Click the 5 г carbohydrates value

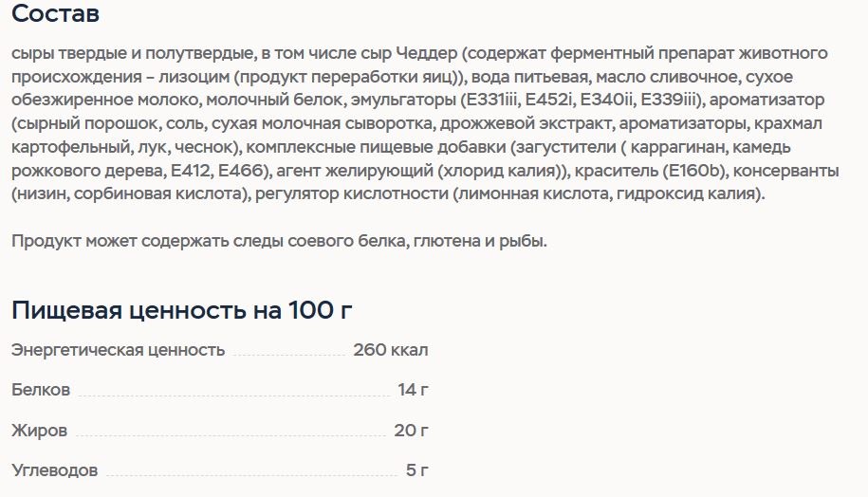416,469
